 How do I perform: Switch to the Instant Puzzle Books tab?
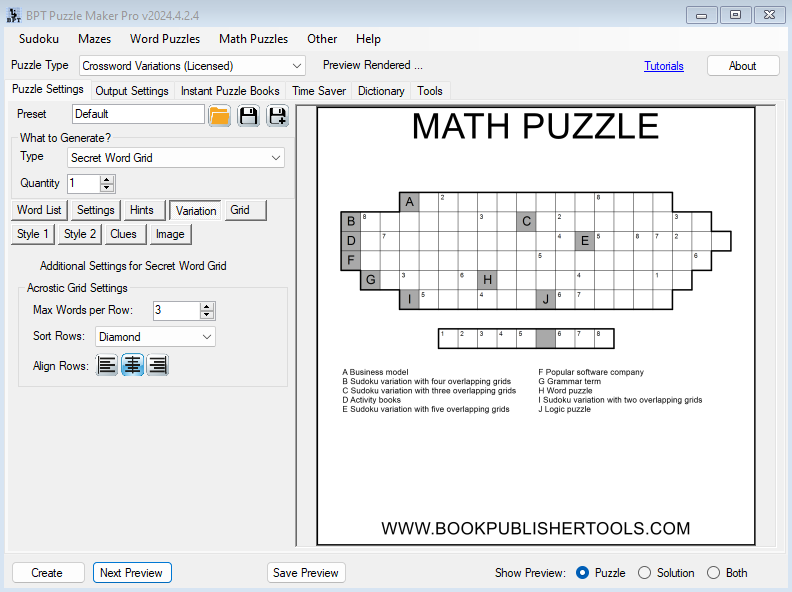point(230,91)
